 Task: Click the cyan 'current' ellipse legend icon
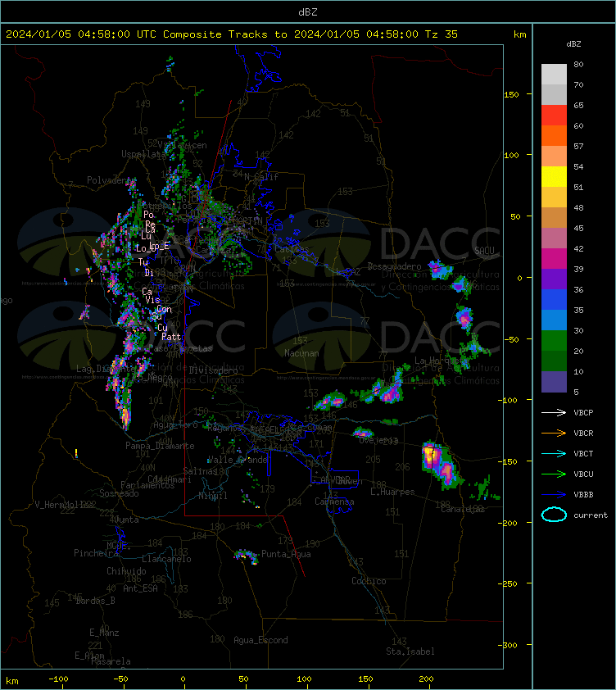click(x=554, y=515)
